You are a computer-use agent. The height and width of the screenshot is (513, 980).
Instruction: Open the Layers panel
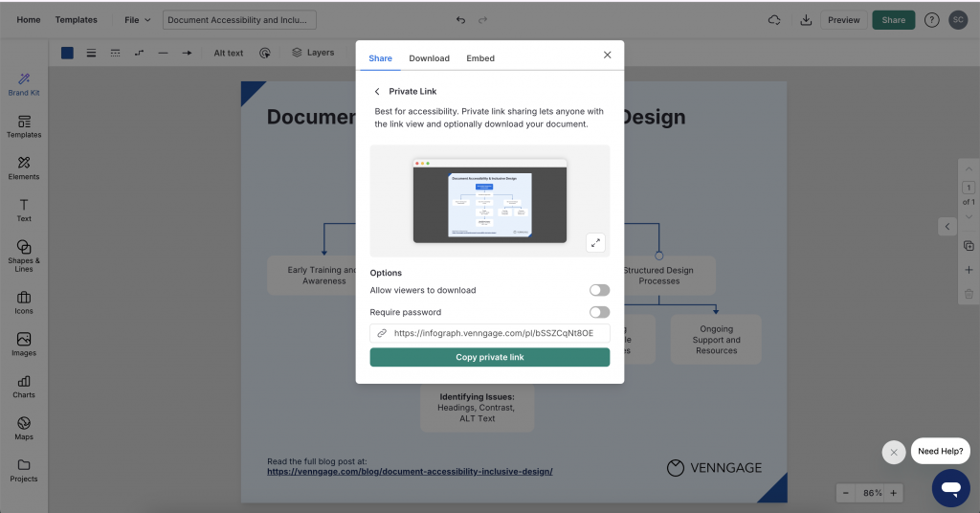[313, 53]
